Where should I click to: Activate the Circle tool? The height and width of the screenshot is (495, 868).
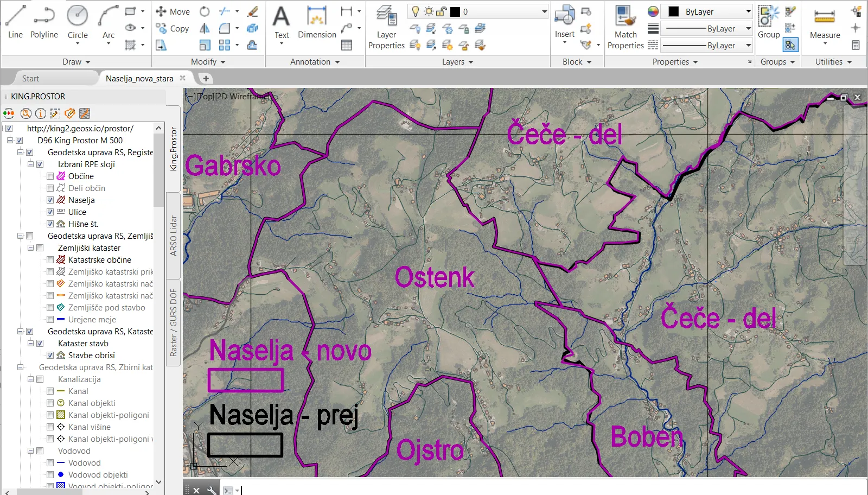[78, 22]
